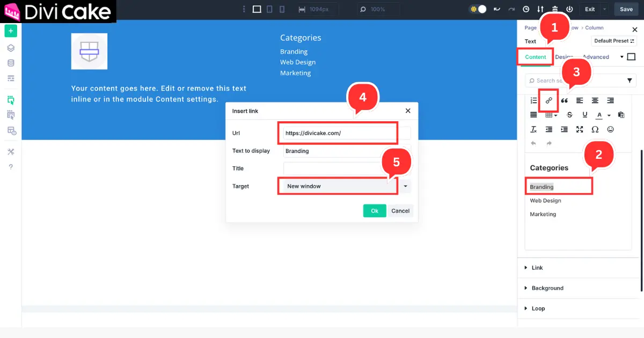This screenshot has width=644, height=338.
Task: Open the history clock icon
Action: coord(526,9)
